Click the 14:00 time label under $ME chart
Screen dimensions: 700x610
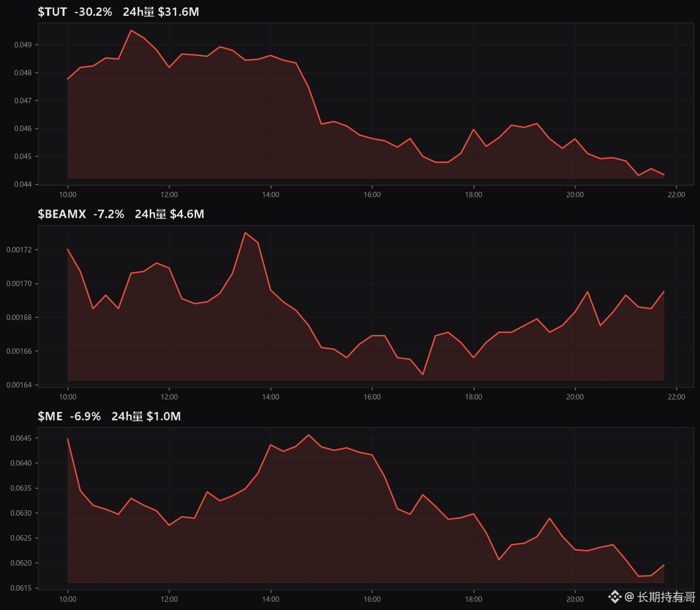[271, 599]
